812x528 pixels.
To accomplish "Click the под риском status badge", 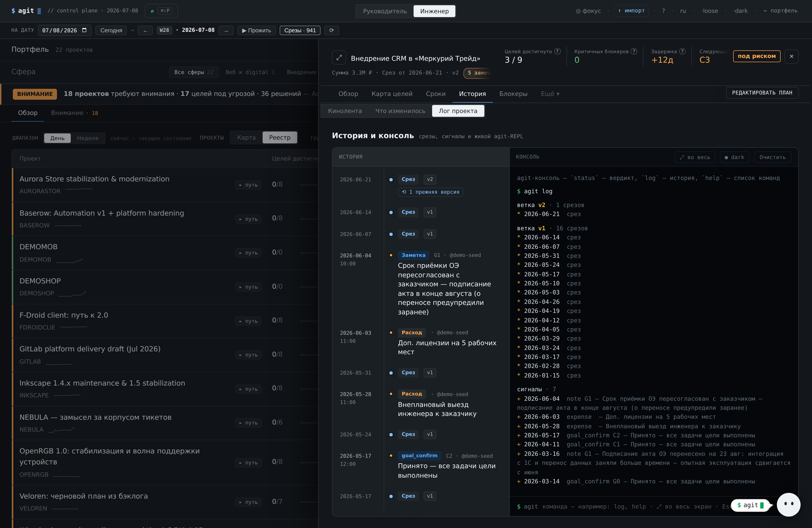I will click(x=756, y=56).
